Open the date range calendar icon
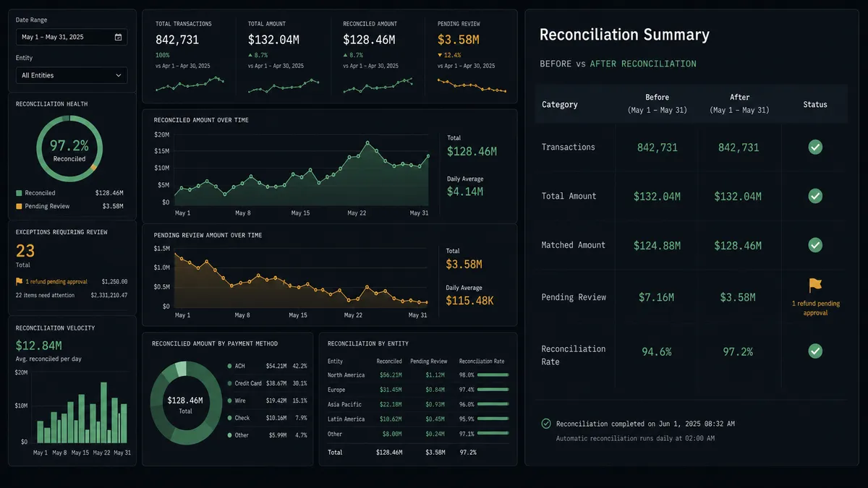The height and width of the screenshot is (488, 868). tap(118, 37)
